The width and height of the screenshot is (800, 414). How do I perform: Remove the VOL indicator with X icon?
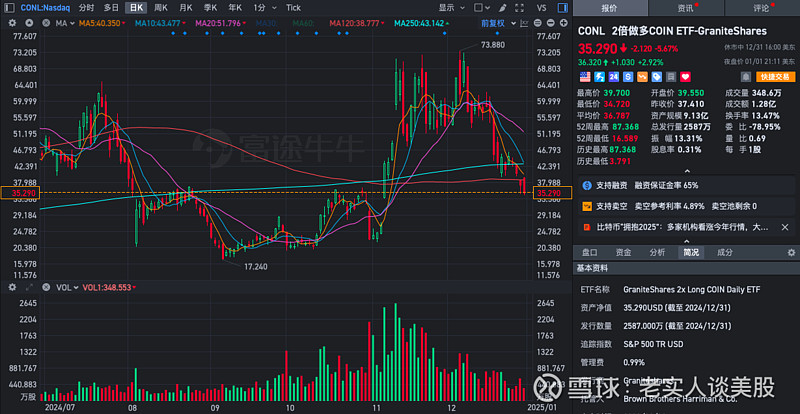point(46,287)
